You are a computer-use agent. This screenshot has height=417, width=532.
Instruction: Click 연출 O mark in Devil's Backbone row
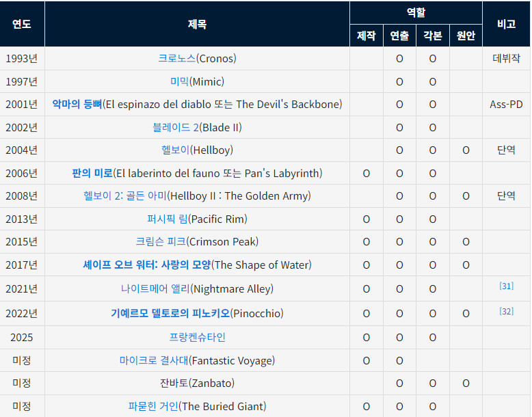click(399, 104)
